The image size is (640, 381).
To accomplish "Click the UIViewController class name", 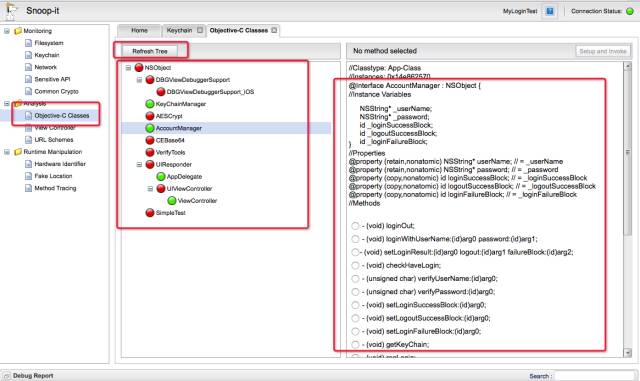I will pyautogui.click(x=189, y=189).
